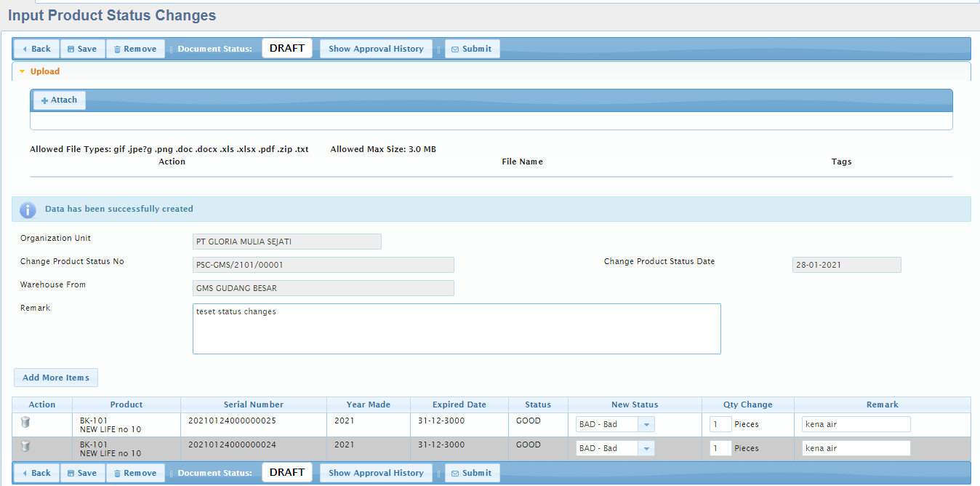The image size is (980, 486).
Task: Click the Year Made column header
Action: (x=369, y=405)
